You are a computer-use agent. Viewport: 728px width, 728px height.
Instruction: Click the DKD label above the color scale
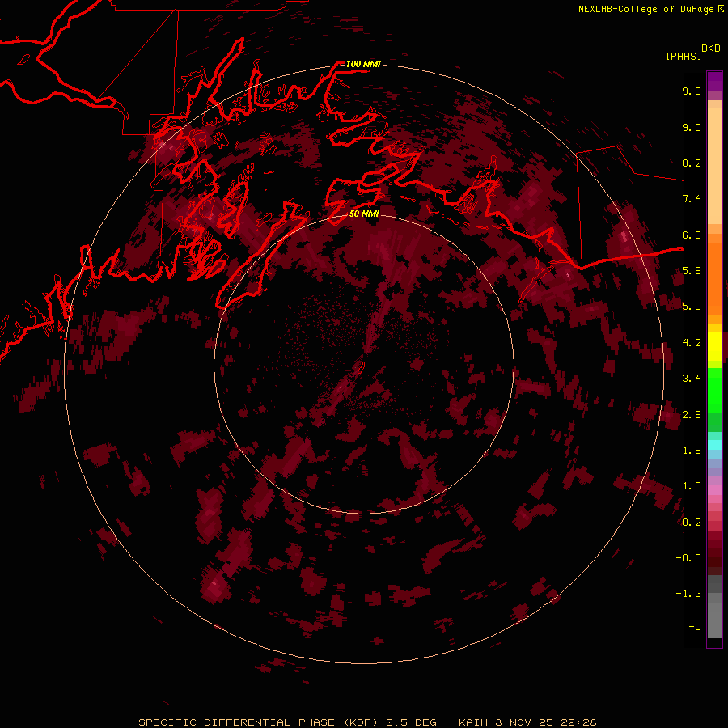(711, 49)
